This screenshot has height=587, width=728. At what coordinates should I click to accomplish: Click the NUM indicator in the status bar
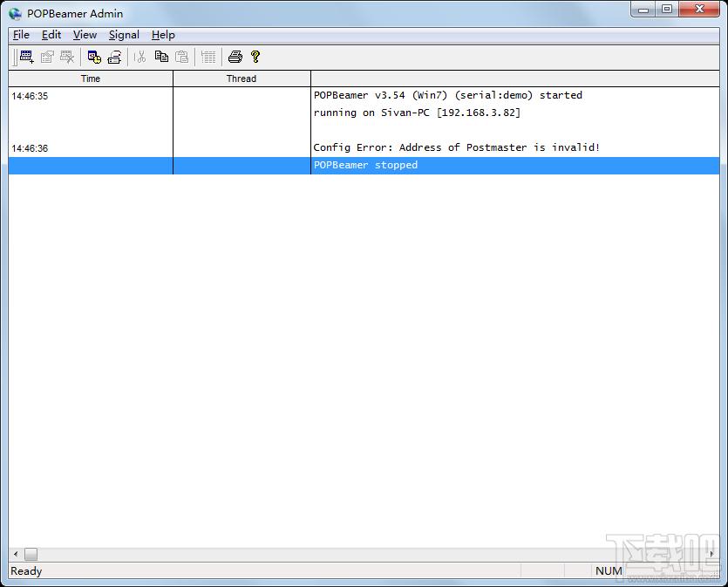(x=609, y=570)
